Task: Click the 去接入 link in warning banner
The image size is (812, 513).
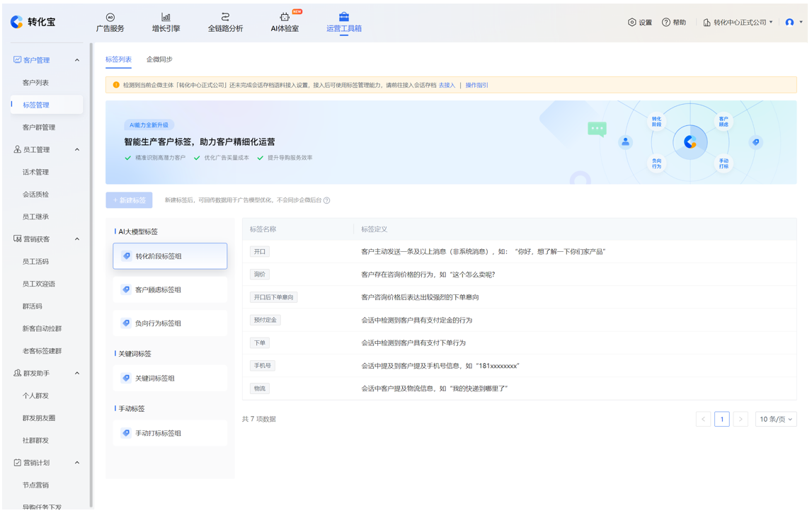Action: click(447, 86)
